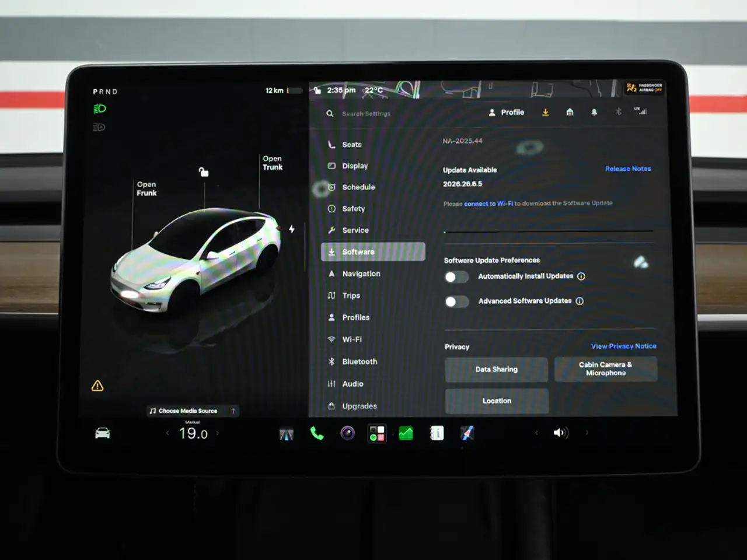Open Location privacy settings
Screen dimensions: 747x560
[x=497, y=401]
